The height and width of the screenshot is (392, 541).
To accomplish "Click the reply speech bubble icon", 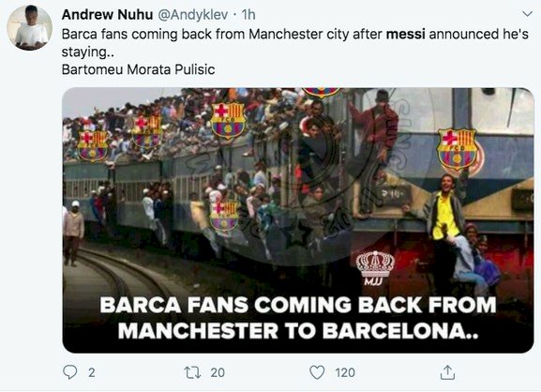I will tap(70, 372).
